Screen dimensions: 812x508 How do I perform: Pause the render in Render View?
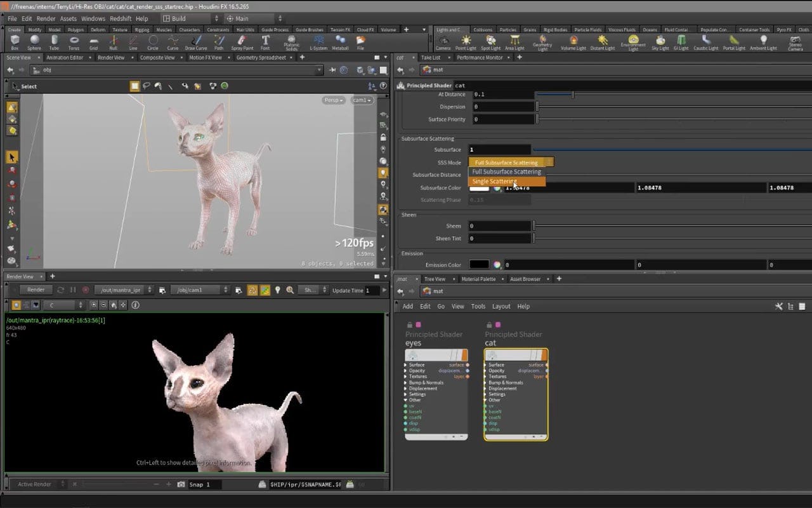click(x=73, y=290)
